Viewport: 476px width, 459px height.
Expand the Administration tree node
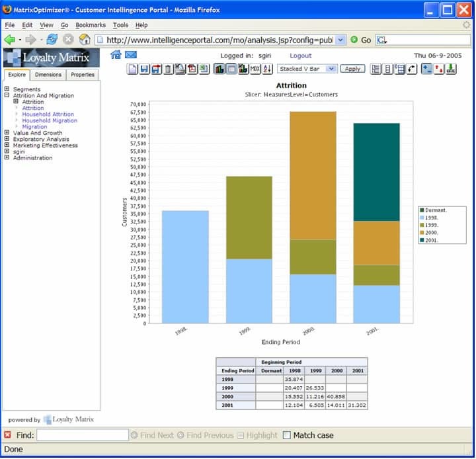(7, 157)
